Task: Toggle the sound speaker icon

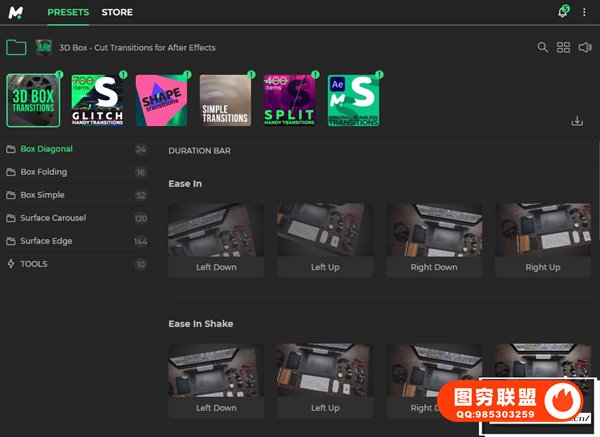Action: coord(584,47)
